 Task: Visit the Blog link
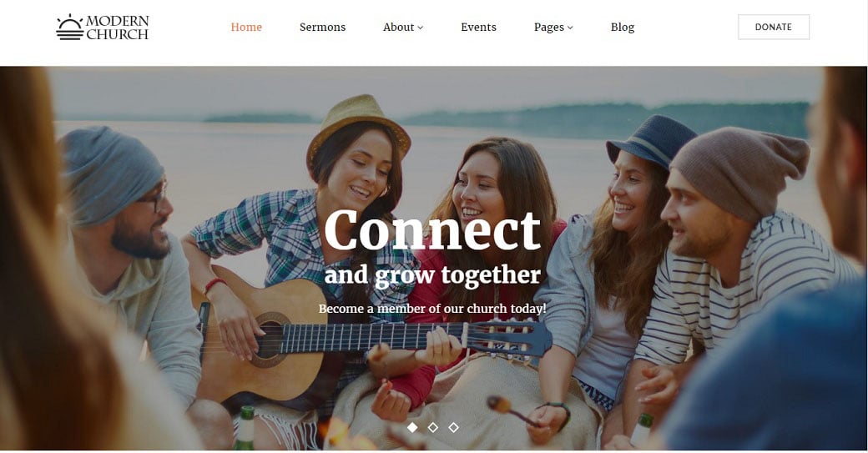click(623, 27)
